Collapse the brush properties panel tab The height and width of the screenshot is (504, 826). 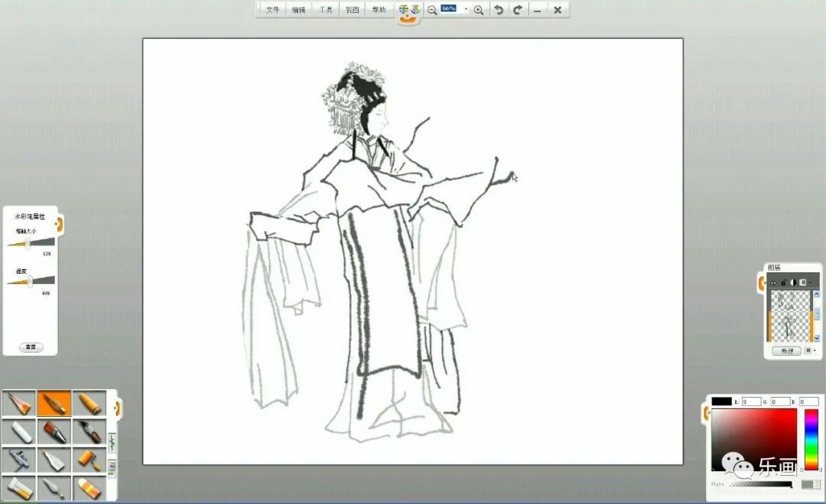59,223
